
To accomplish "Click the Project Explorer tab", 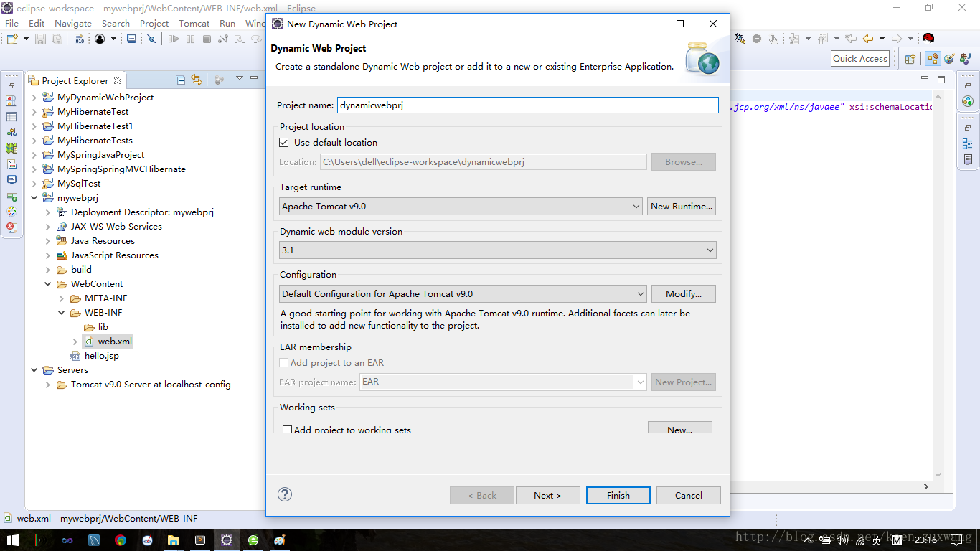I will pos(75,80).
